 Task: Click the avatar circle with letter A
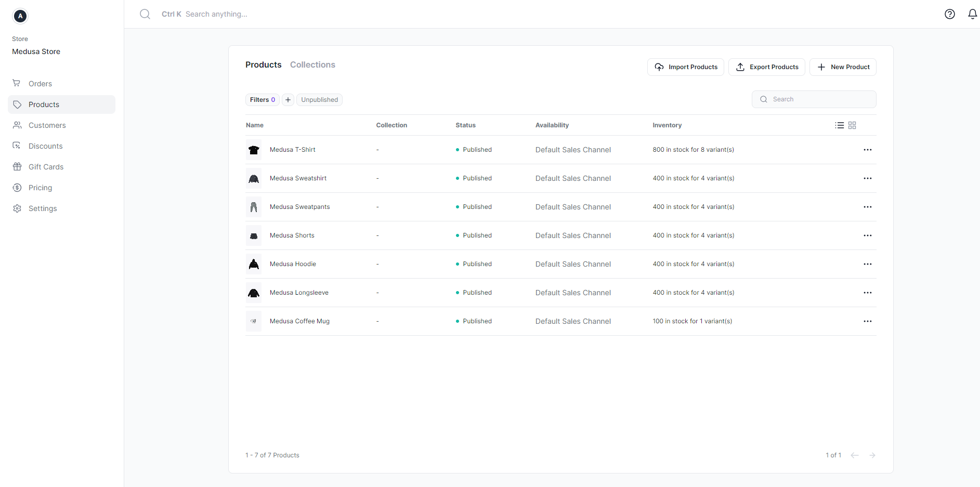(x=20, y=16)
